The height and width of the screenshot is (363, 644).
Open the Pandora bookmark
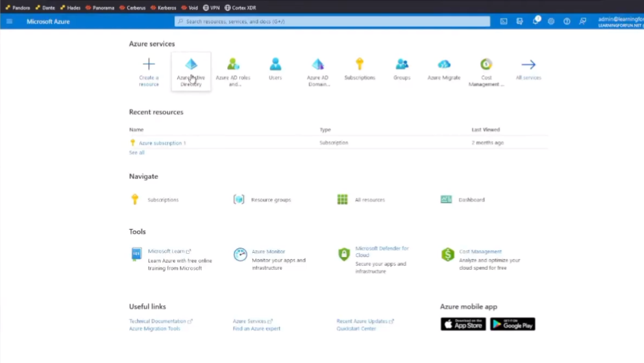[18, 7]
